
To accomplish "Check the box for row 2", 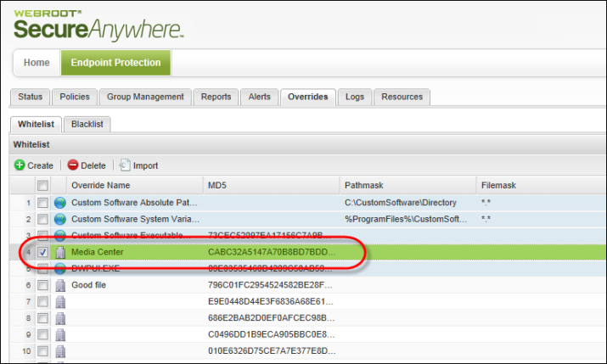I will (x=42, y=219).
